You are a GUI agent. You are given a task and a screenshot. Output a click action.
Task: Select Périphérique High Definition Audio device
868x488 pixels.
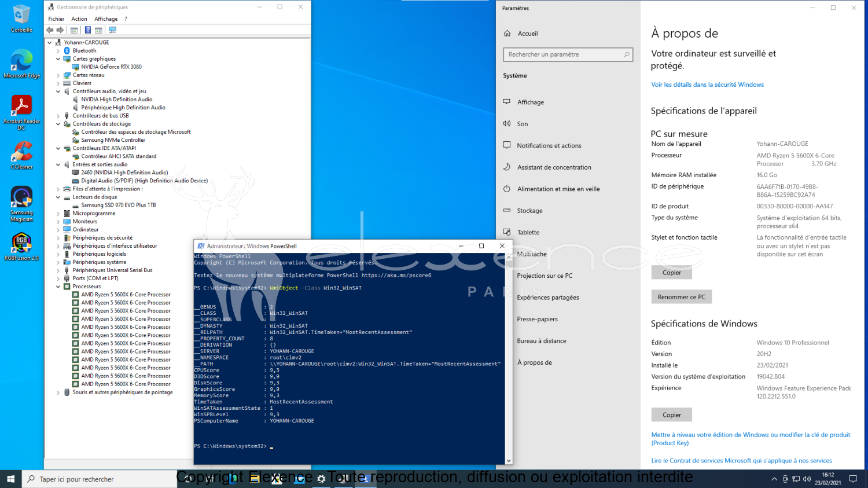(123, 108)
